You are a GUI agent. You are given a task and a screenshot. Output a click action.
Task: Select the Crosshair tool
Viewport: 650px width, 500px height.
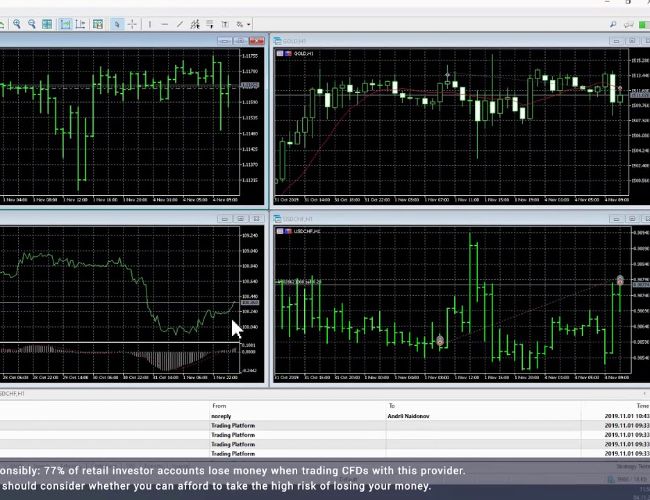point(132,24)
